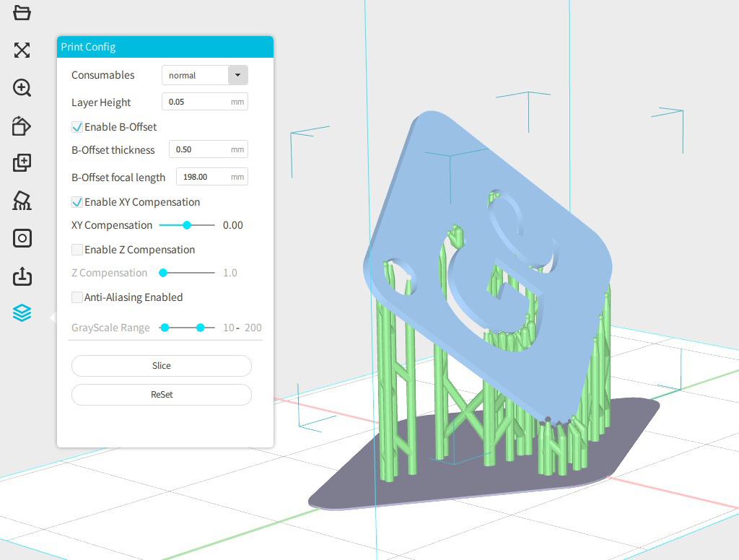Turn on Anti-Aliasing Enabled checkbox
Image resolution: width=739 pixels, height=560 pixels.
(x=76, y=297)
